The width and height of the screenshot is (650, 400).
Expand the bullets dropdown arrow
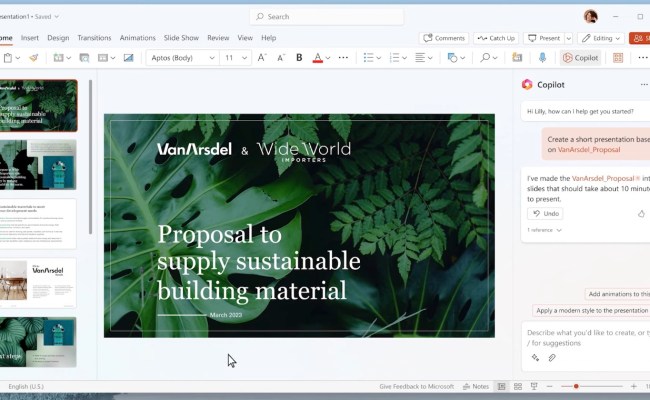click(378, 58)
